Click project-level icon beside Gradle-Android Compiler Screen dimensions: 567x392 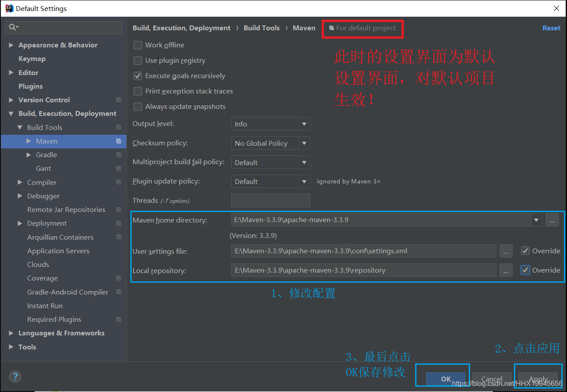point(118,292)
